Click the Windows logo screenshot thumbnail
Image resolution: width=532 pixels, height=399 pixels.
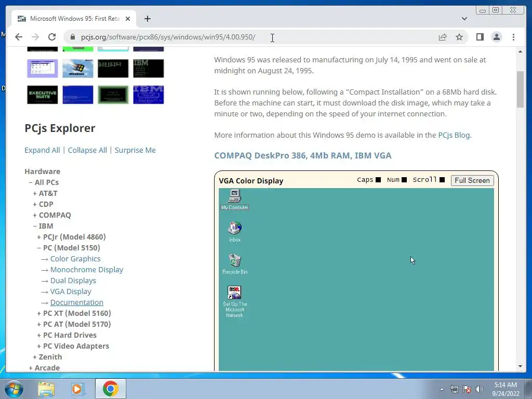(78, 68)
